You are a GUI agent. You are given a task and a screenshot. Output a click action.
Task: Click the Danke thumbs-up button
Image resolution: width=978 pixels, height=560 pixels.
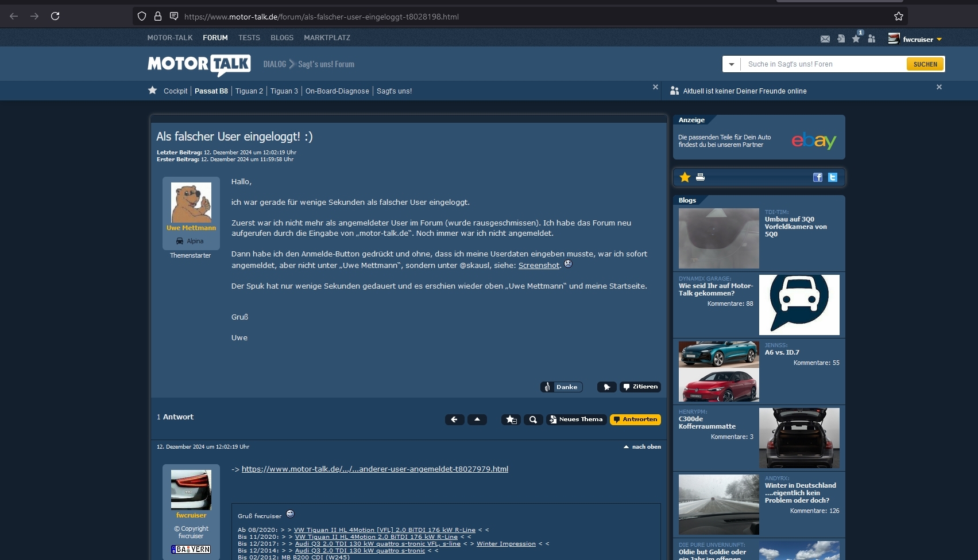[562, 387]
